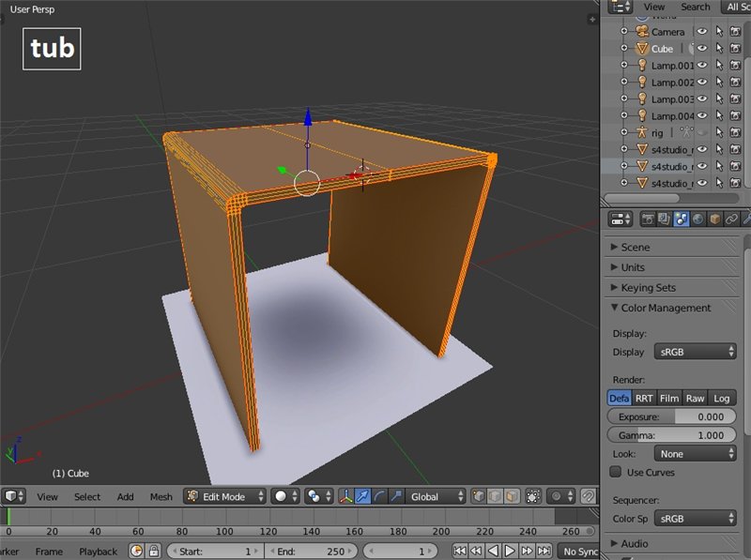This screenshot has width=751, height=560.
Task: Click the Camera object icon in outliner
Action: 642,31
